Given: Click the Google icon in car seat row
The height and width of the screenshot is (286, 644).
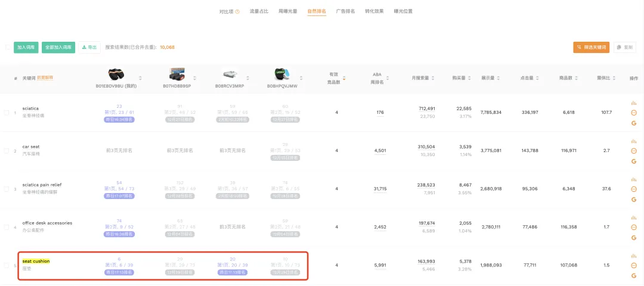Looking at the screenshot, I should pyautogui.click(x=633, y=161).
